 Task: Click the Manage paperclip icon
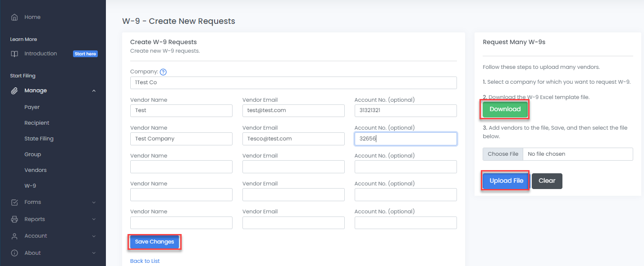coord(14,90)
